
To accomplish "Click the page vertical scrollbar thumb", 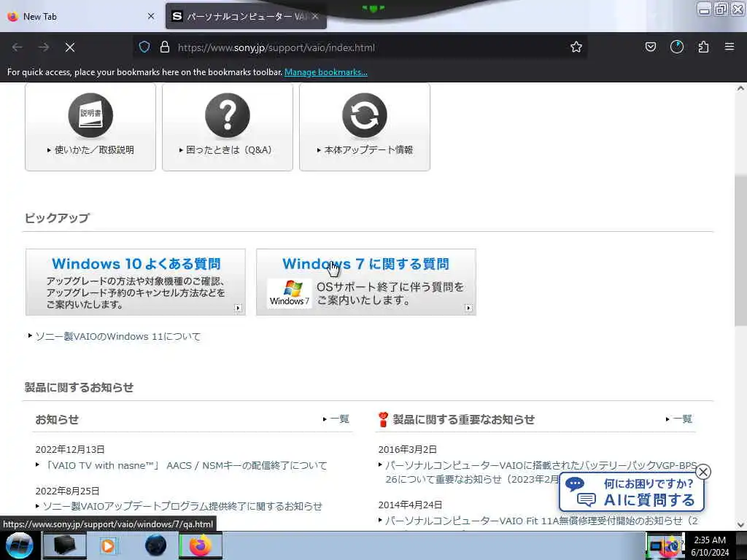I will [740, 250].
